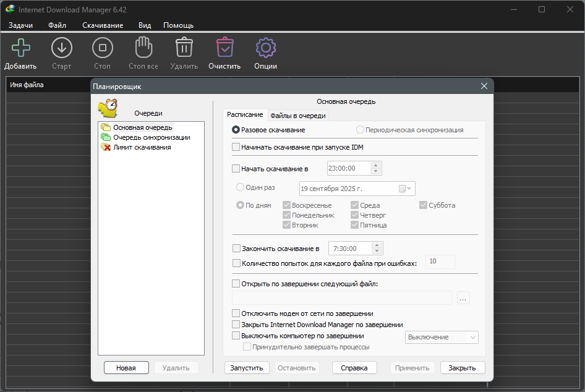The width and height of the screenshot is (585, 392).
Task: Click the Добавить (Add) toolbar icon
Action: [20, 48]
